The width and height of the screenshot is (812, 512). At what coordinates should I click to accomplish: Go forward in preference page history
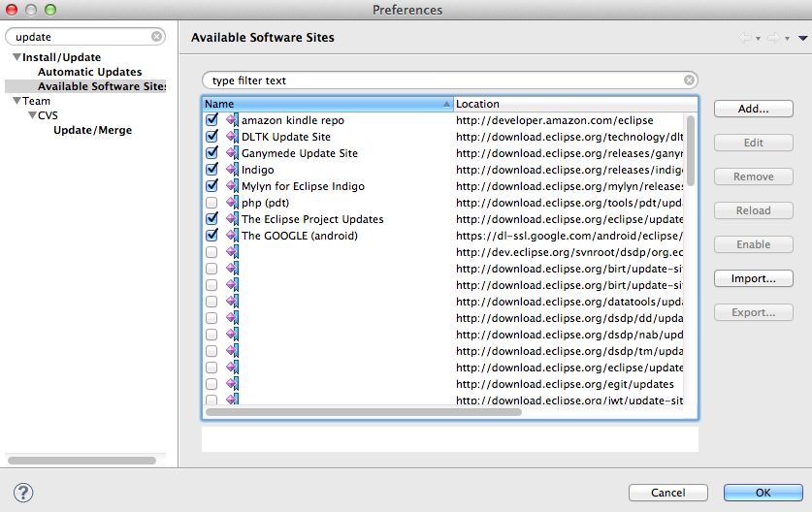[x=773, y=38]
